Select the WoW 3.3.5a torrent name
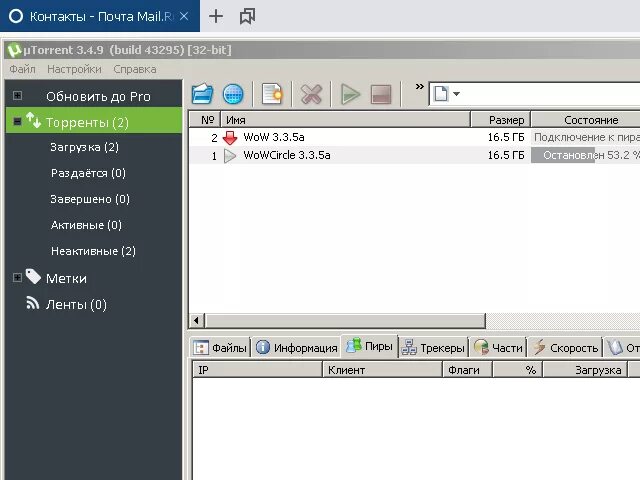This screenshot has height=480, width=640. (x=274, y=137)
